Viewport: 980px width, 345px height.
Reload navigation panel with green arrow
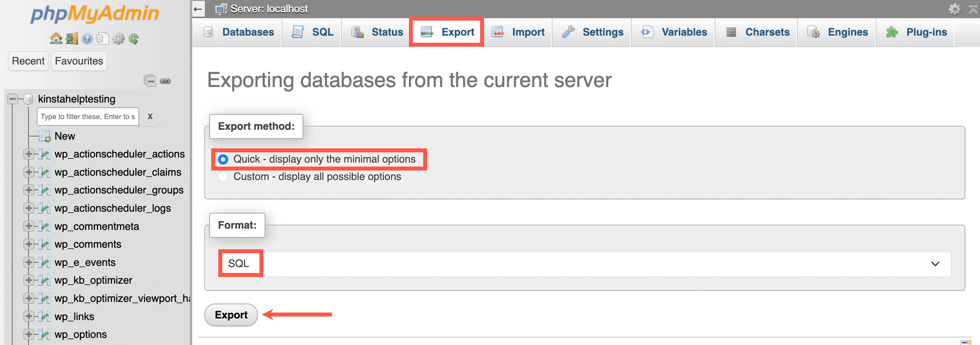pyautogui.click(x=134, y=38)
